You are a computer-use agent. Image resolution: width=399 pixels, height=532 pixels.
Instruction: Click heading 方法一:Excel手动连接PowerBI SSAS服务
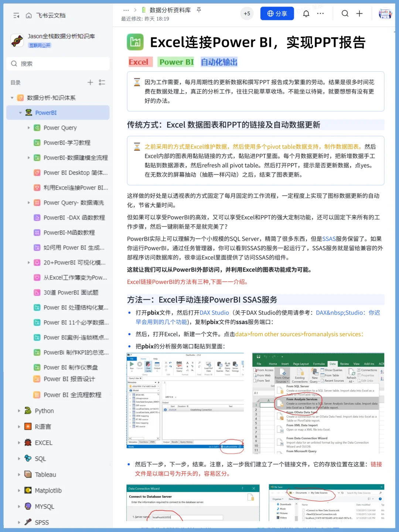202,300
